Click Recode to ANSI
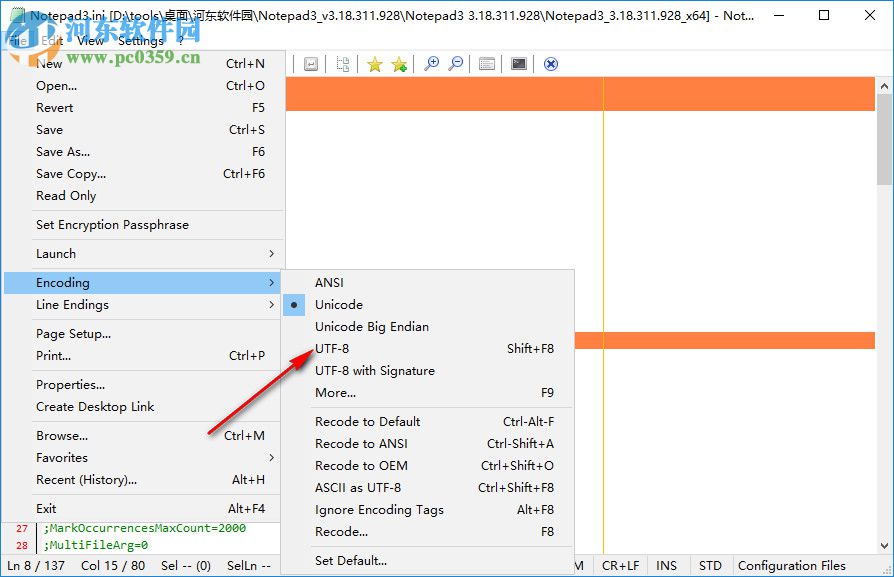Image resolution: width=894 pixels, height=577 pixels. point(428,444)
